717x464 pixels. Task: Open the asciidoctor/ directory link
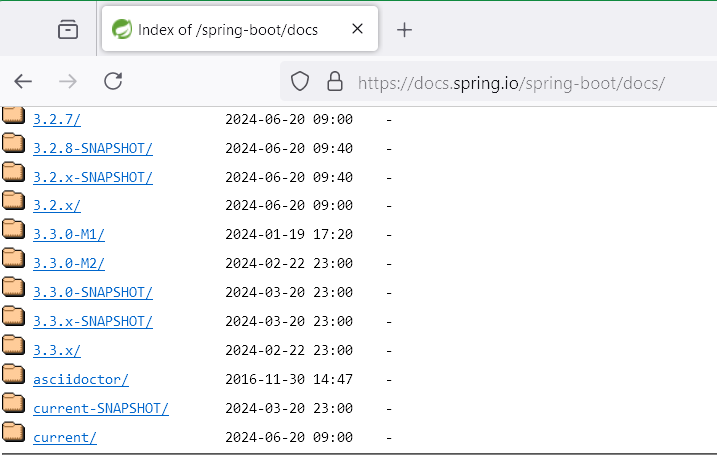pyautogui.click(x=81, y=379)
